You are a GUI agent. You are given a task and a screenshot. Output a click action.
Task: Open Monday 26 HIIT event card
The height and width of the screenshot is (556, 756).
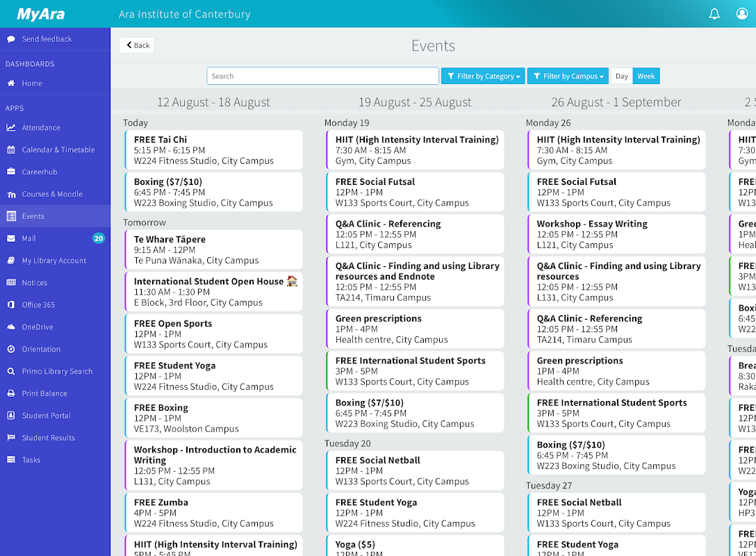click(616, 150)
